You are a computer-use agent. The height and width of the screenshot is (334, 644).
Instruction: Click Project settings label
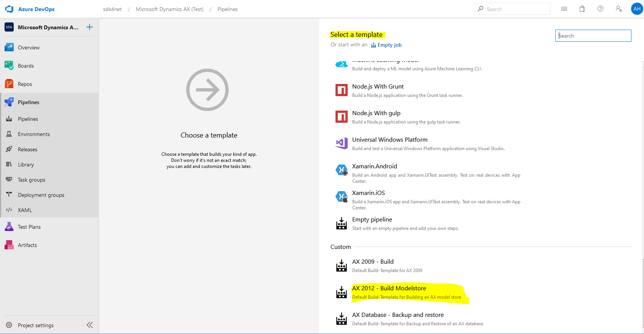(36, 325)
